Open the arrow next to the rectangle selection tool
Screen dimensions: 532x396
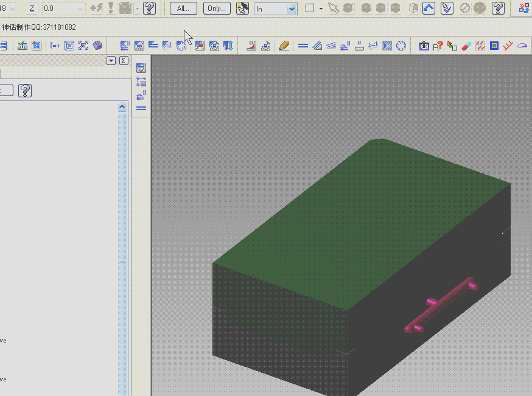pos(321,9)
